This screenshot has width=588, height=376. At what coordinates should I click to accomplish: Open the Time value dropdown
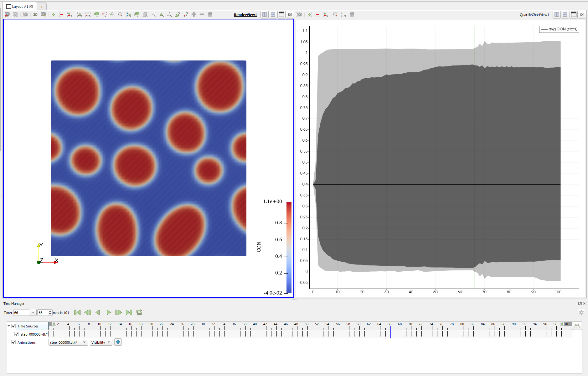coord(33,312)
